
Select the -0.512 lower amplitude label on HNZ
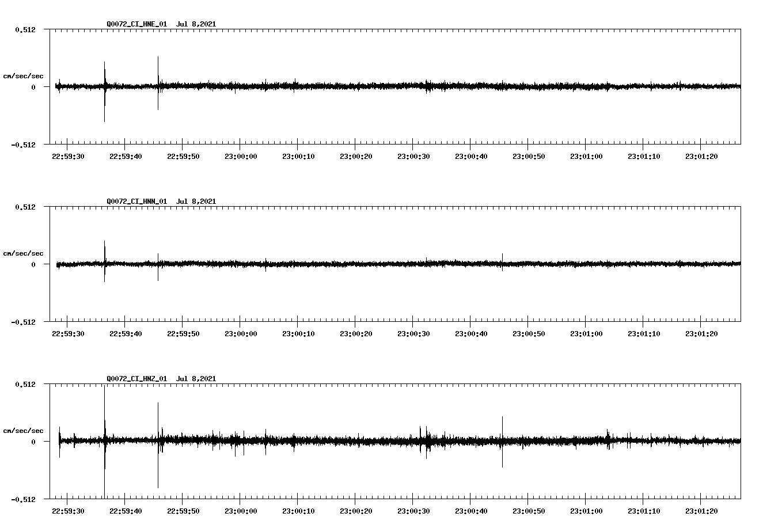[x=24, y=499]
